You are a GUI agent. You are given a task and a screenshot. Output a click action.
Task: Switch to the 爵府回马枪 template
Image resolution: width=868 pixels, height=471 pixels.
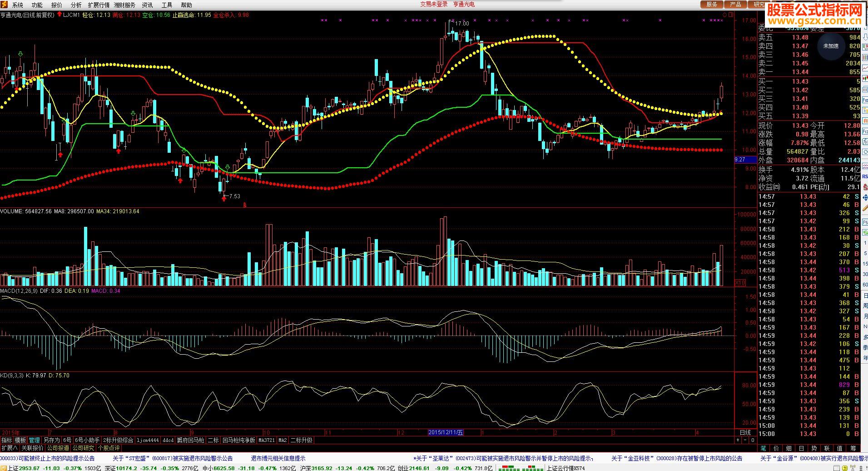click(191, 440)
